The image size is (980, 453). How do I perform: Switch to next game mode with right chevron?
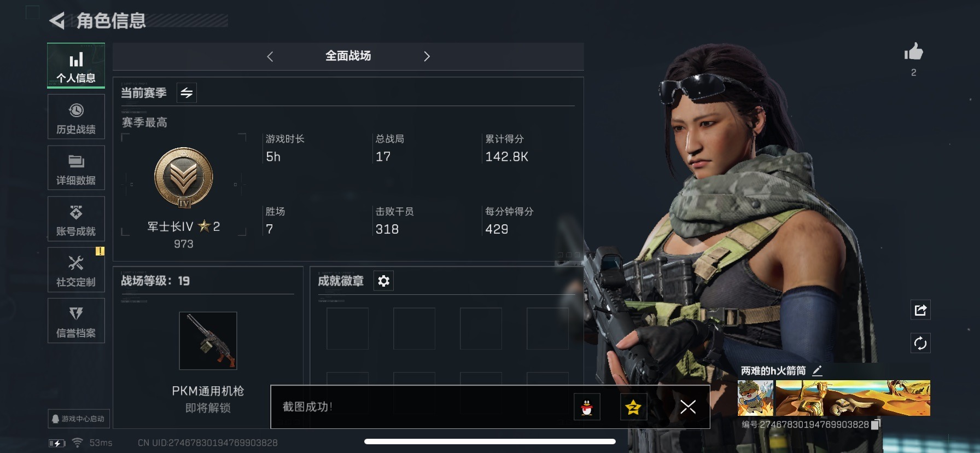coord(427,56)
